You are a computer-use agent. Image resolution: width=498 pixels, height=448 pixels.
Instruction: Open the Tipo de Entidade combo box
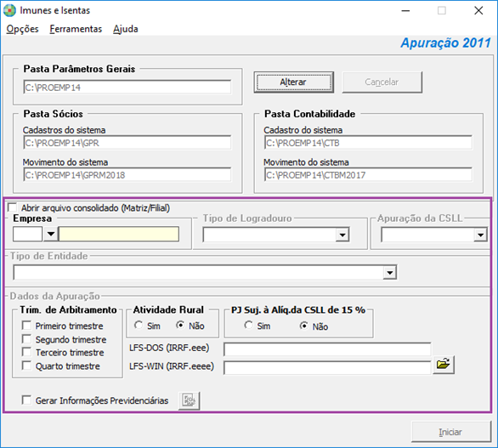pos(390,273)
